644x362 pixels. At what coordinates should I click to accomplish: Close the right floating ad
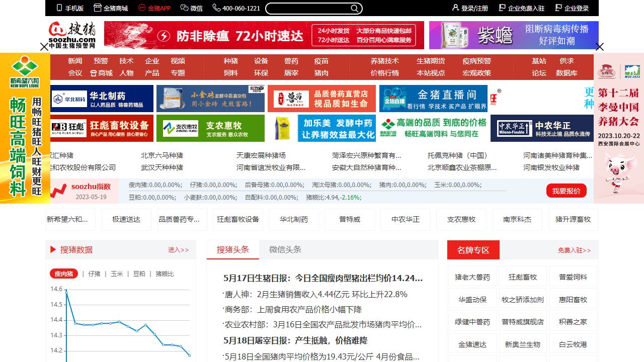point(600,47)
